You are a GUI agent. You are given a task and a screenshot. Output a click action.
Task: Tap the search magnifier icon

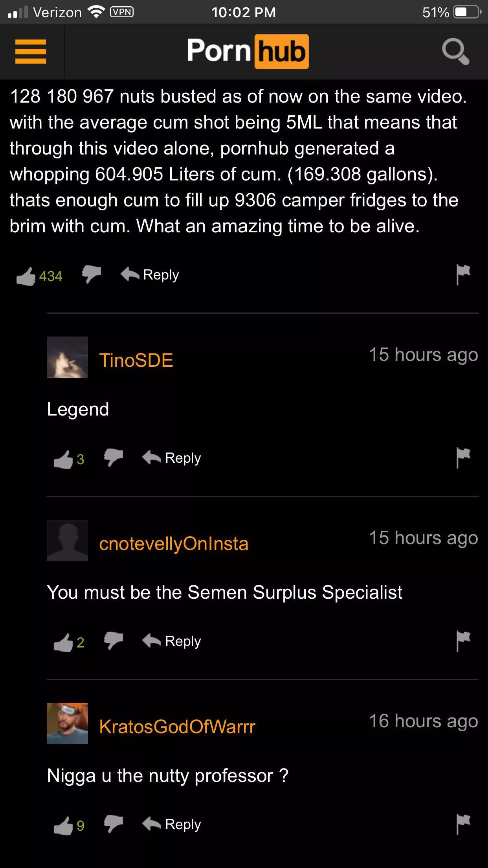[x=455, y=51]
